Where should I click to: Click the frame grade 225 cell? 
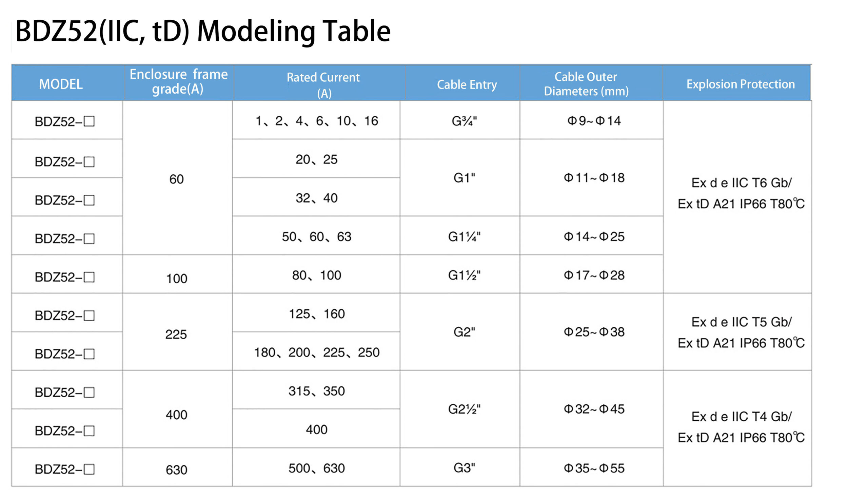click(x=177, y=331)
